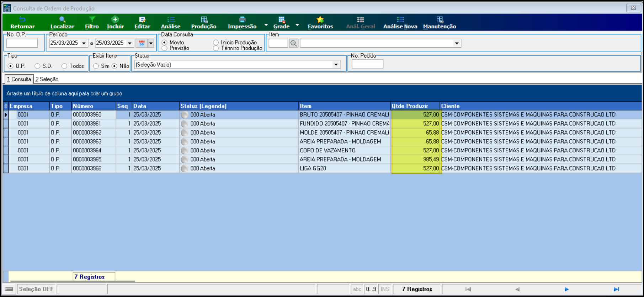Screen dimensions: 644x297
Task: Open the period start date dropdown
Action: (84, 43)
